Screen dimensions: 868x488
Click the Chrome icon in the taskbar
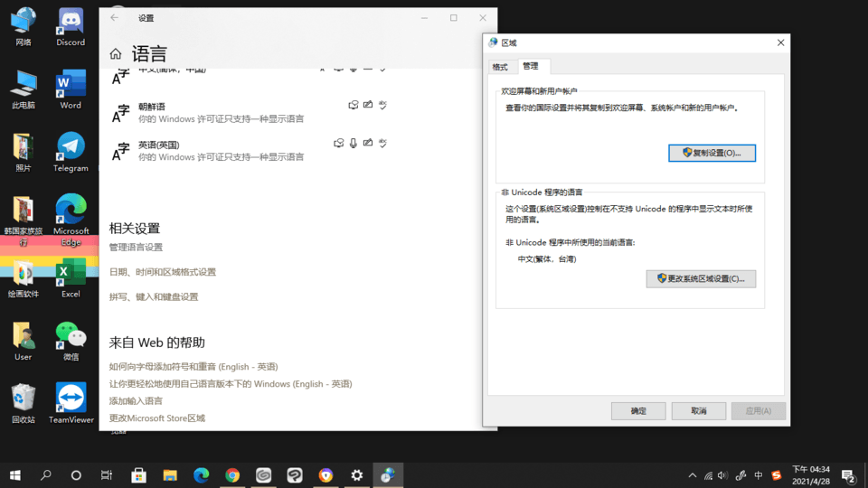(232, 475)
